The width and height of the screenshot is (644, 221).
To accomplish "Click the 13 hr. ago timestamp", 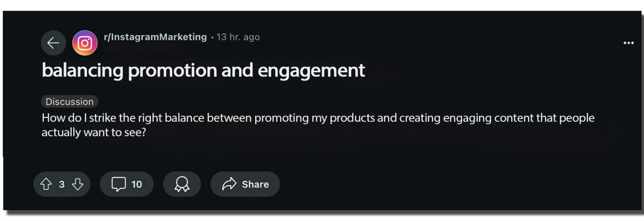I will 238,37.
